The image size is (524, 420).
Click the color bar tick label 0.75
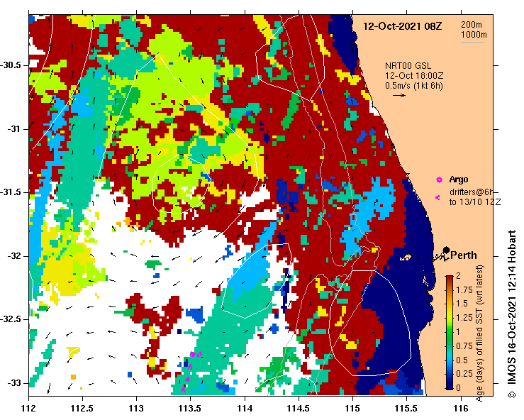click(x=464, y=346)
